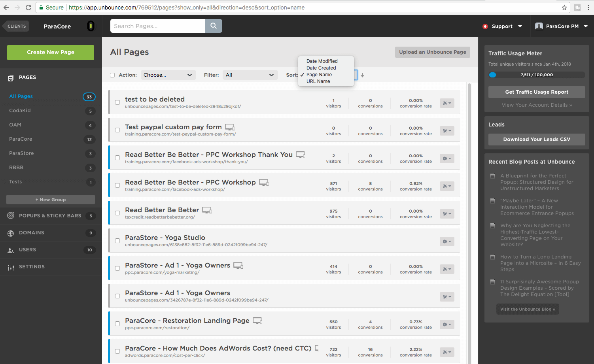
Task: Click the ParaCore PM user avatar icon
Action: click(539, 26)
